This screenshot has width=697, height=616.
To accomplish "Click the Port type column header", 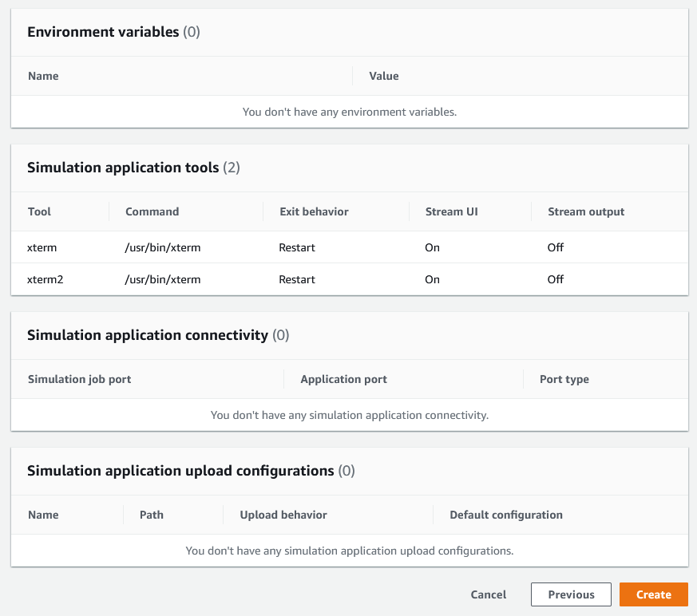I will pyautogui.click(x=564, y=379).
